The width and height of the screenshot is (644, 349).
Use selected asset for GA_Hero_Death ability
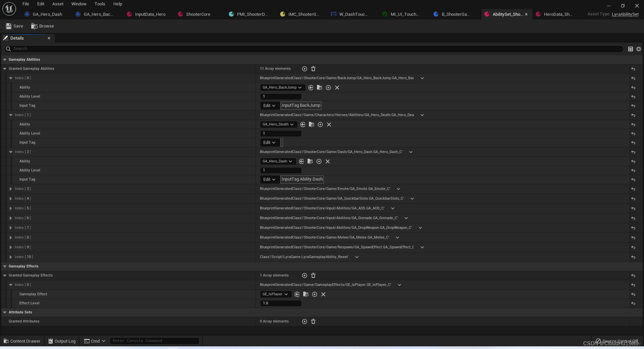point(303,124)
